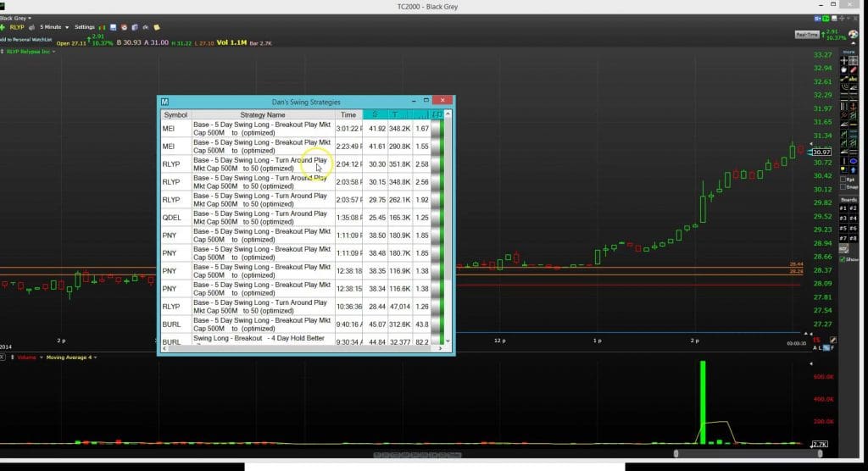868x471 pixels.
Task: Sort by the Symbol column header
Action: coord(175,114)
